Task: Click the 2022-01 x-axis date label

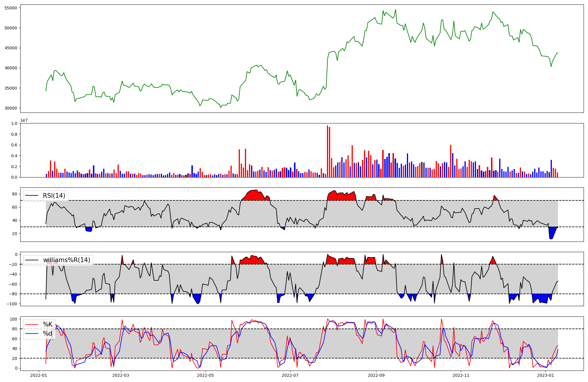Action: (39, 375)
